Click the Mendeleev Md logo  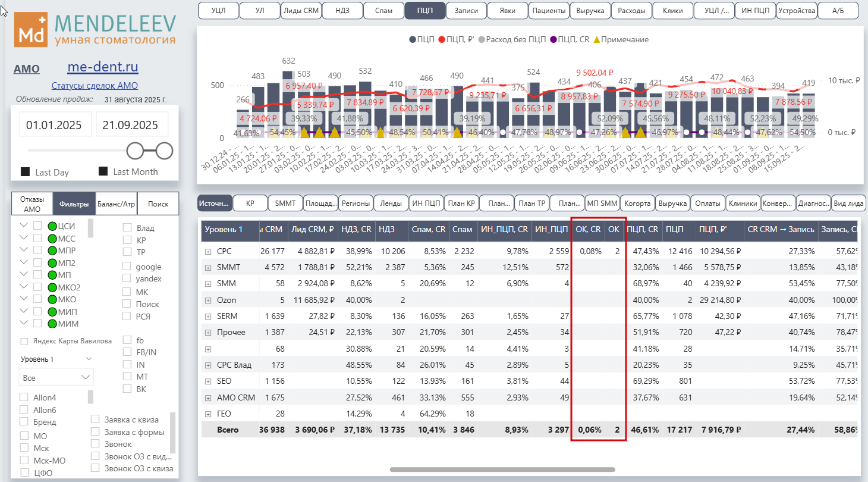pyautogui.click(x=30, y=29)
